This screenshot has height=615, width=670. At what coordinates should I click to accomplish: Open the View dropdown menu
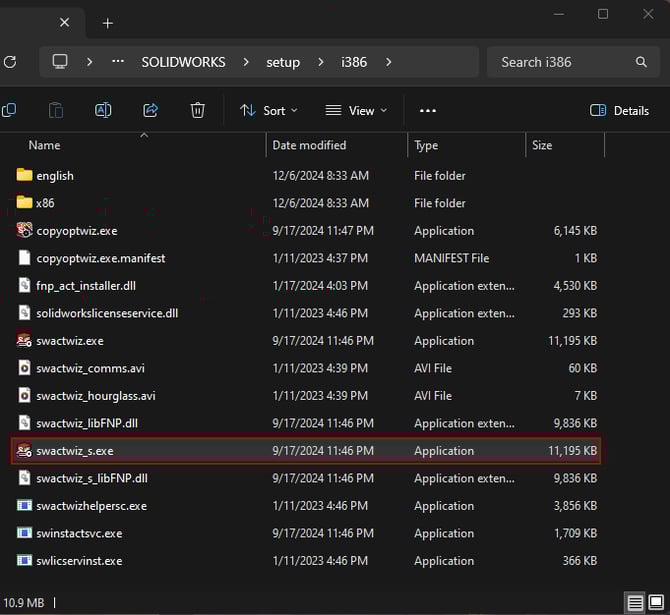tap(356, 110)
